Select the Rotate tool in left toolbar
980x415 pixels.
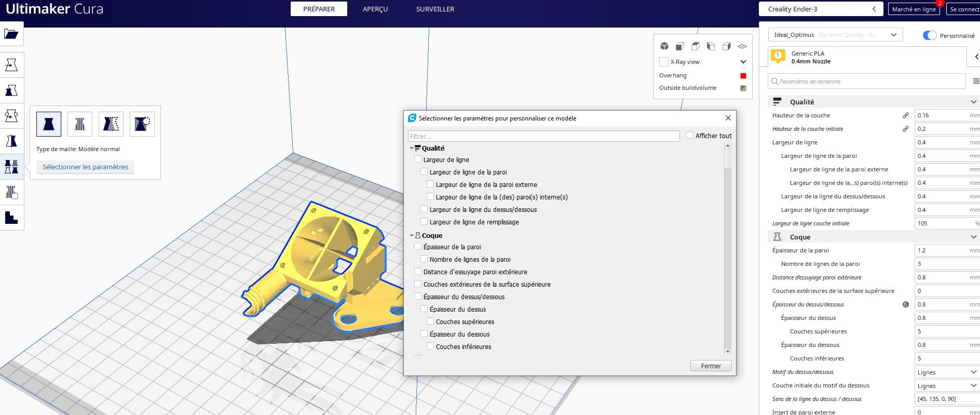11,116
